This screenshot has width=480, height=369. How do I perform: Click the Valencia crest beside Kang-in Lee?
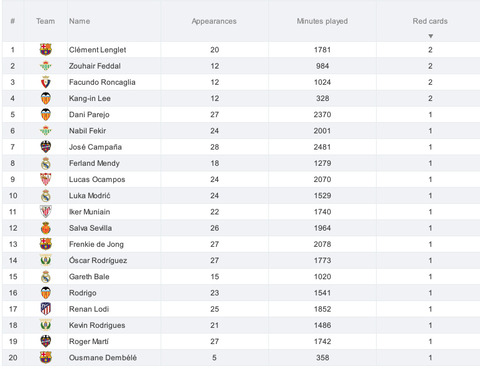pos(46,98)
